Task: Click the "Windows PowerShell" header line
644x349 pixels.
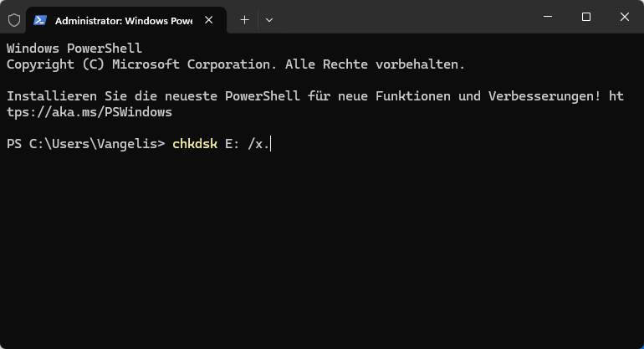Action: click(x=74, y=48)
